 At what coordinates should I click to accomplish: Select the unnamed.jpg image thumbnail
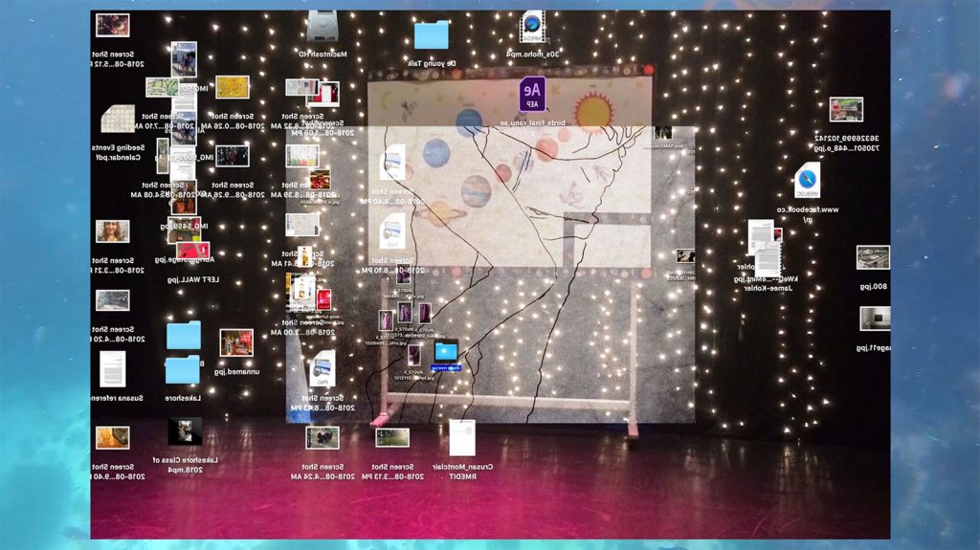[x=236, y=342]
